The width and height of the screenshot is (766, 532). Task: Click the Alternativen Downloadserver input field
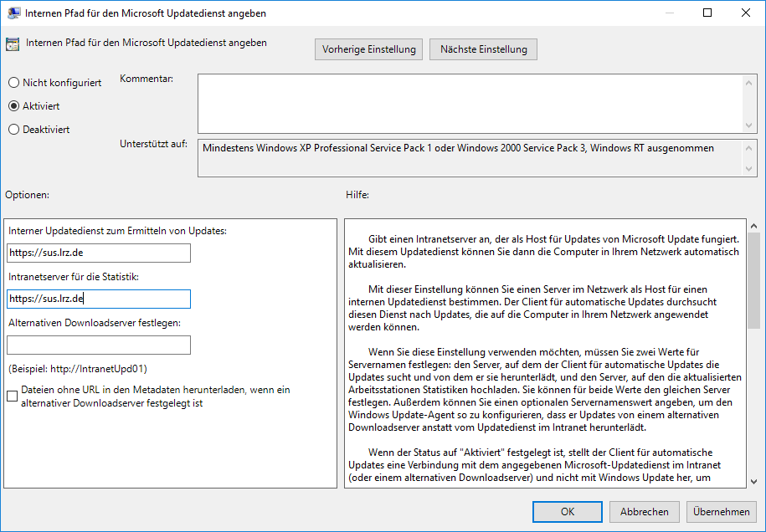point(98,345)
